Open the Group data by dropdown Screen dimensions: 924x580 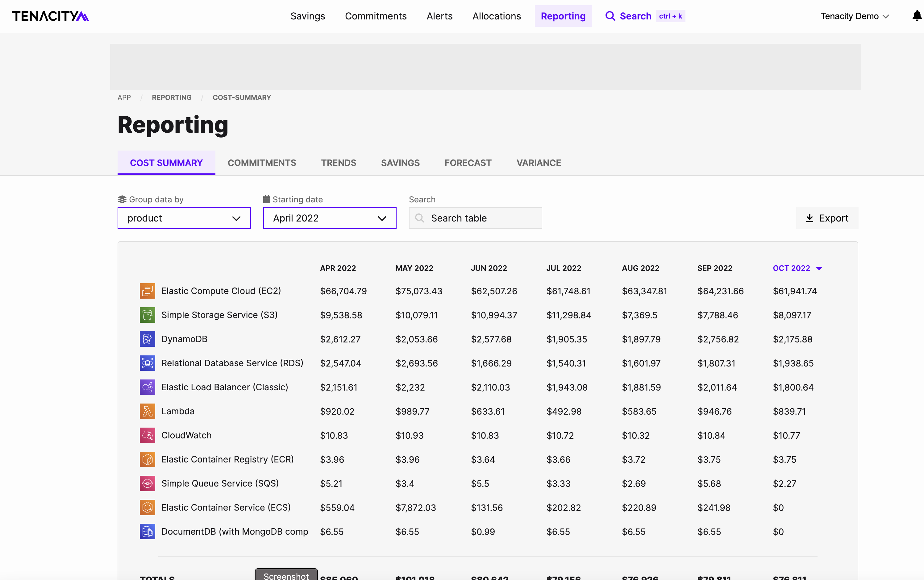click(184, 218)
